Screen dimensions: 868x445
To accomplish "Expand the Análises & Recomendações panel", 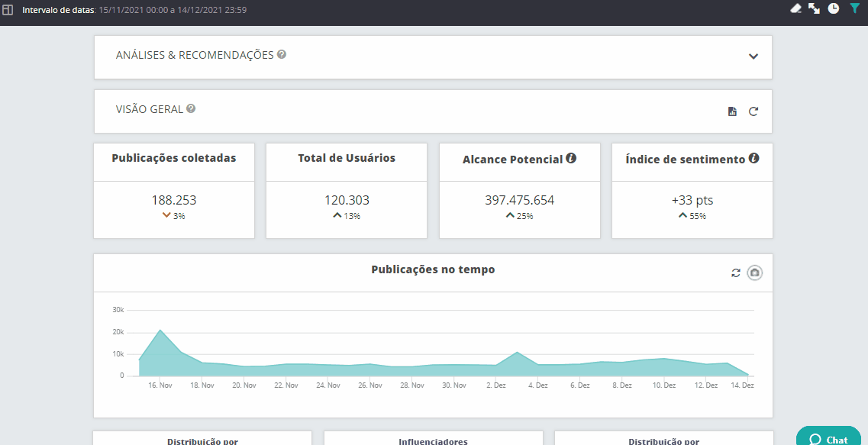I will coord(753,56).
